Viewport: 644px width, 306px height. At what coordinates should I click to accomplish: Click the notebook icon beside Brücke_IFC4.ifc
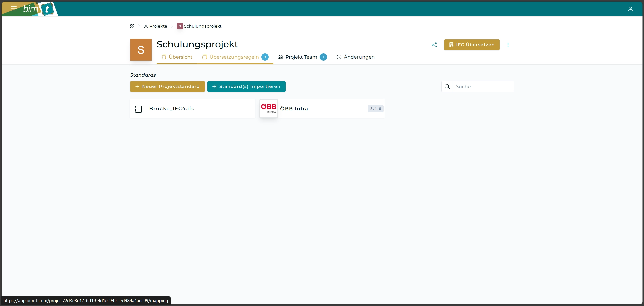click(x=138, y=109)
